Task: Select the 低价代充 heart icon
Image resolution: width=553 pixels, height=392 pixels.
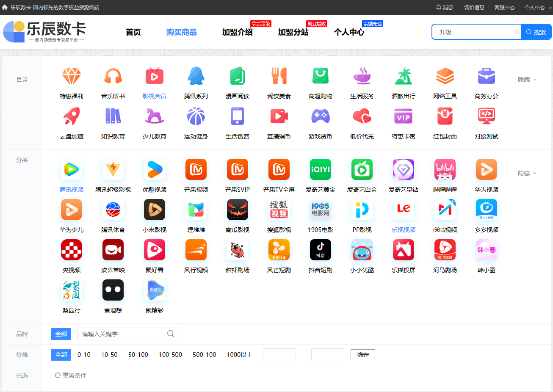Action: tap(362, 116)
